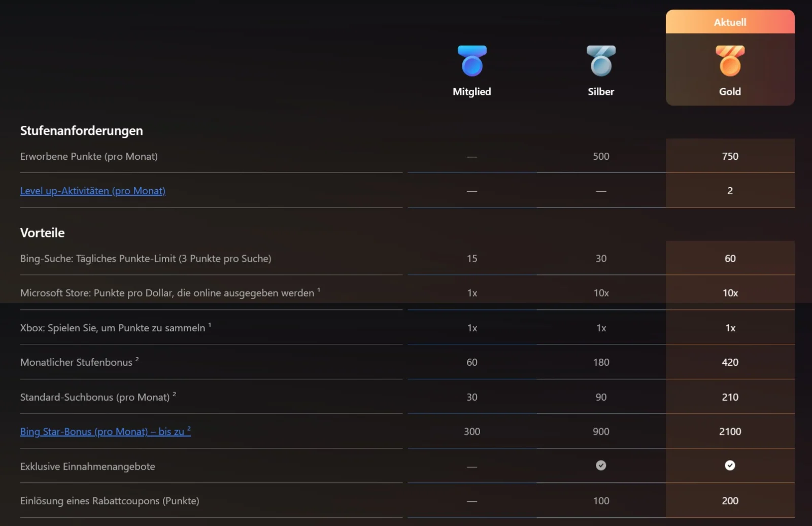Click the Silber Rabattcoupon value 100
The height and width of the screenshot is (526, 812).
point(601,501)
